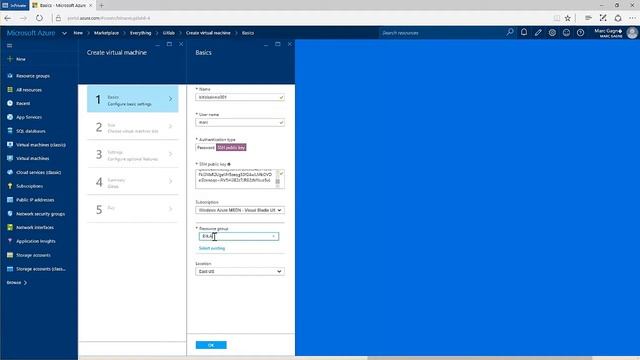Click Select existing resource group link

[212, 248]
